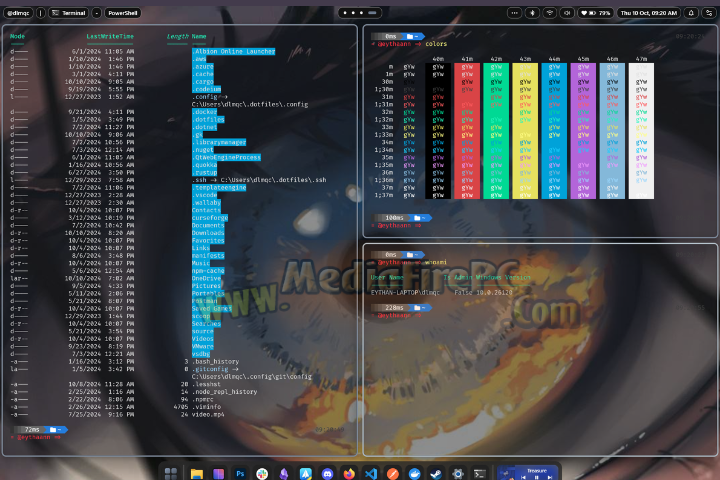
Task: Open the volume icon in the top bar
Action: point(567,13)
